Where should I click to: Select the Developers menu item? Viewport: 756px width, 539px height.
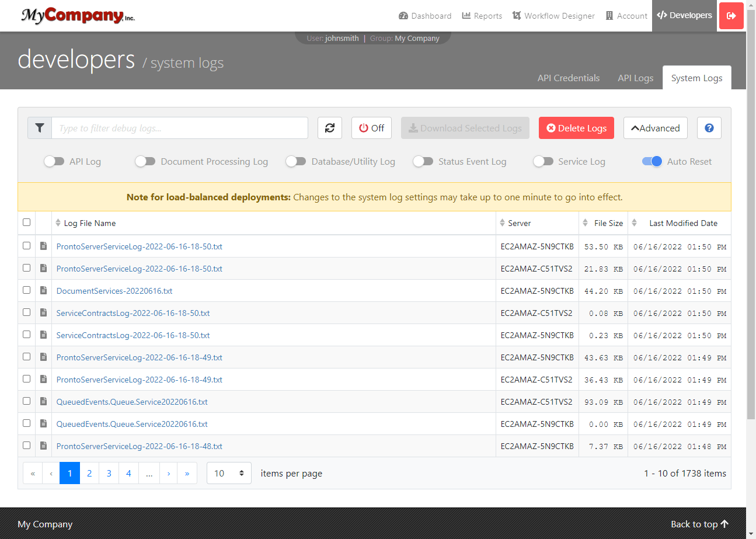pos(684,16)
